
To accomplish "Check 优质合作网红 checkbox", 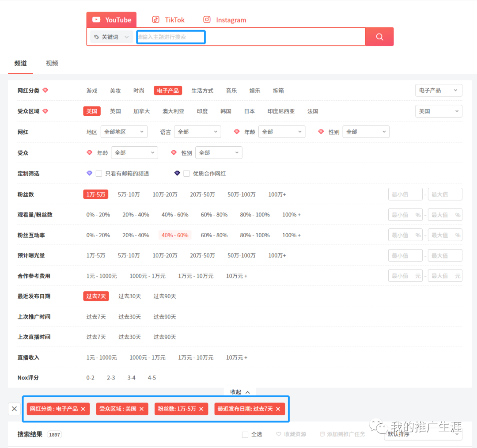I will 187,174.
